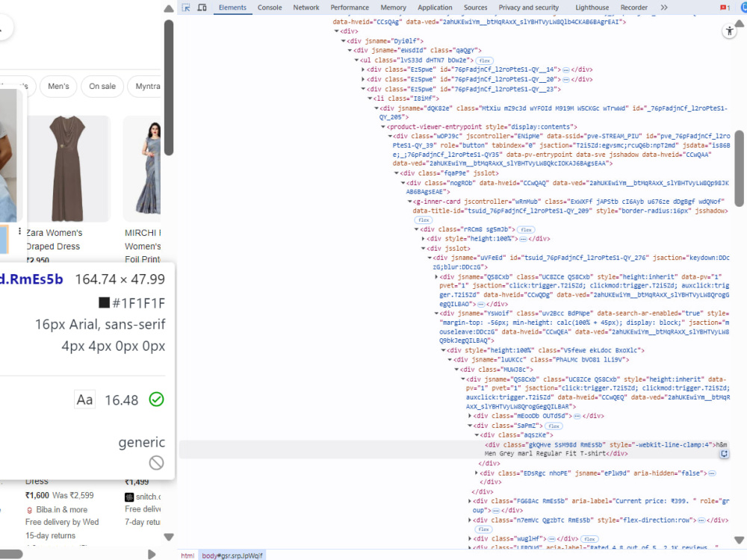Expand the Ez5pwe div with id ending QY__20

tap(363, 80)
